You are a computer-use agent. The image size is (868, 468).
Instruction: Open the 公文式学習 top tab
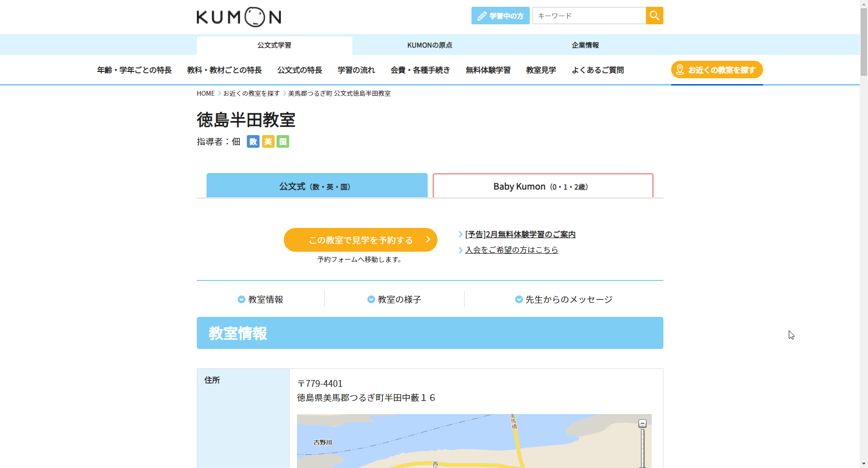(274, 45)
